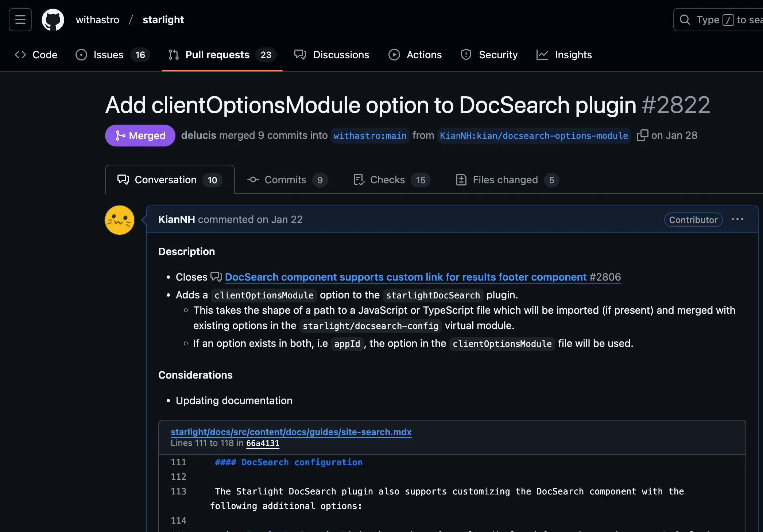This screenshot has height=532, width=763.
Task: Click the Commits tab commit icon
Action: [253, 180]
